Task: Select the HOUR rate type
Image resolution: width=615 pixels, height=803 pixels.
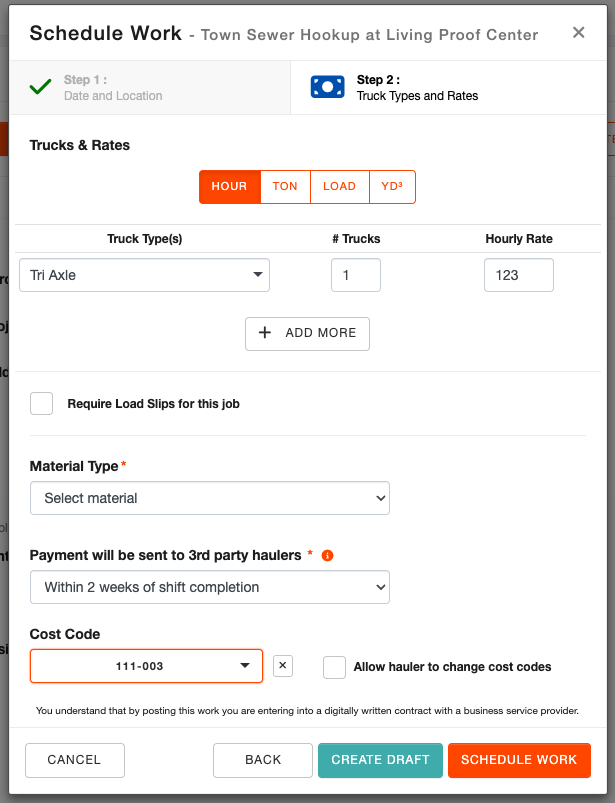Action: 229,187
